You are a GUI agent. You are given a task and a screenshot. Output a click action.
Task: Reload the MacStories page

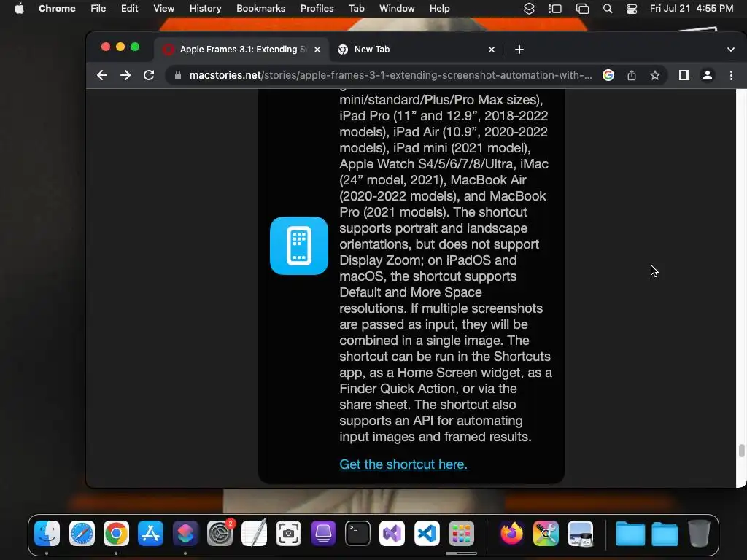149,75
